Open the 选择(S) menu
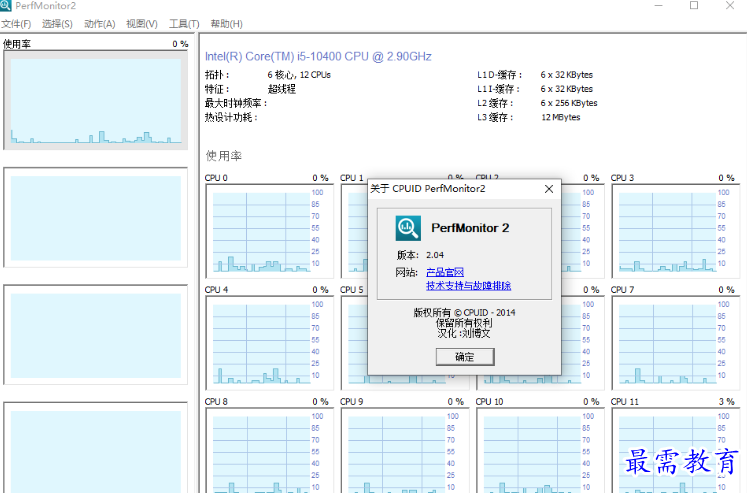The width and height of the screenshot is (747, 493). [57, 24]
